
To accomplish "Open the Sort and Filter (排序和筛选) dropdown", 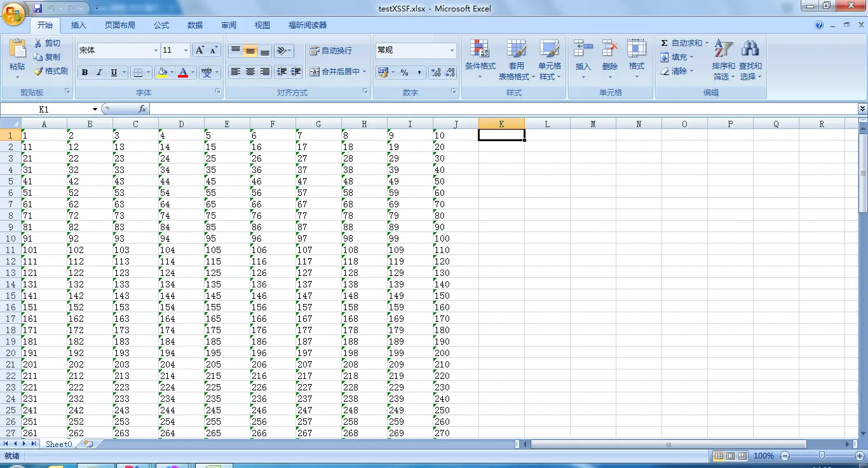I will (724, 60).
